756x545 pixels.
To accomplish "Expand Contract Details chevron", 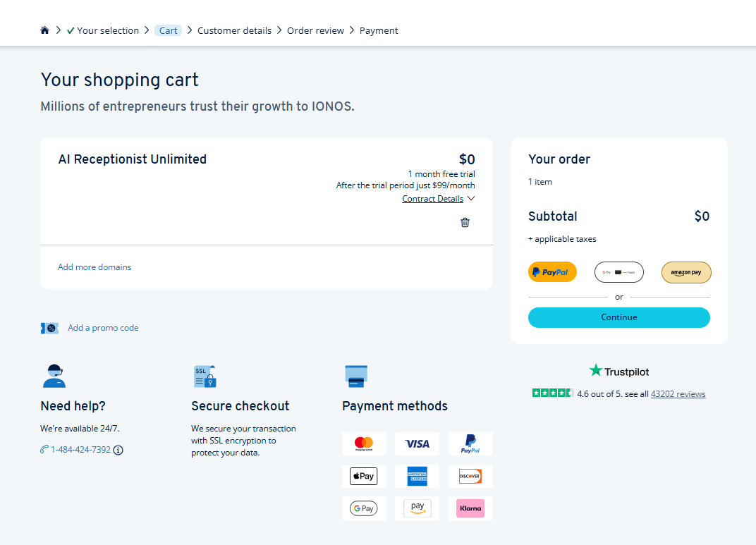I will point(471,199).
